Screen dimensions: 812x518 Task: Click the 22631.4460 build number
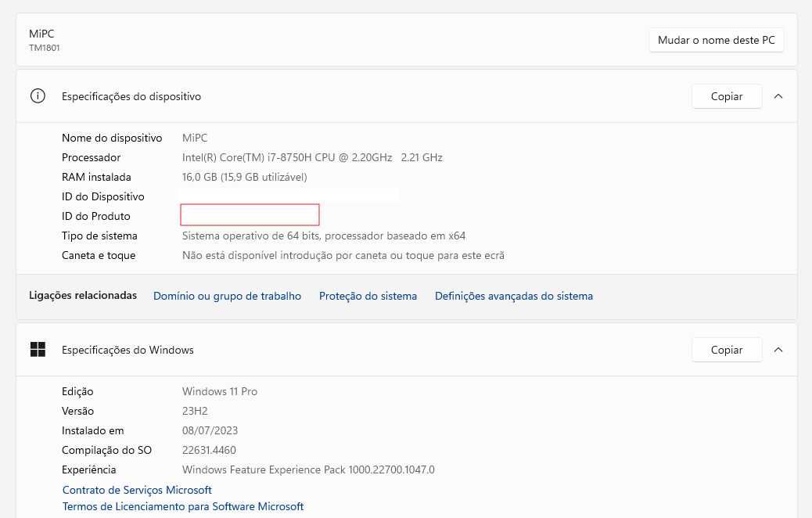pyautogui.click(x=209, y=451)
